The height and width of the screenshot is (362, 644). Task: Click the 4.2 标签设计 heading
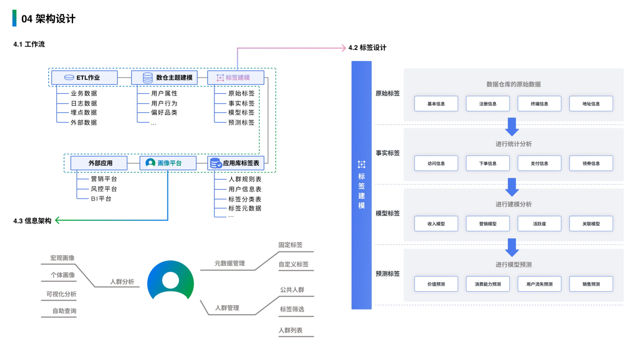pos(367,47)
